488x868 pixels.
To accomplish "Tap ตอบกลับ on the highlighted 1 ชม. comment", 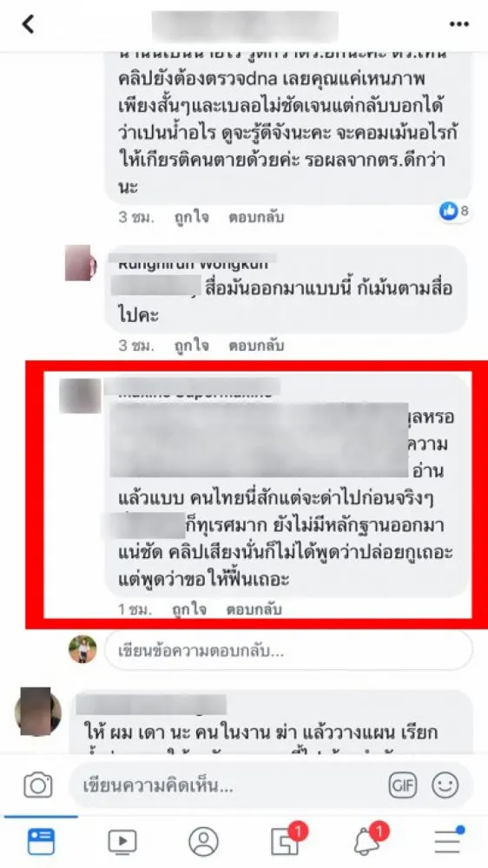I will [x=254, y=609].
